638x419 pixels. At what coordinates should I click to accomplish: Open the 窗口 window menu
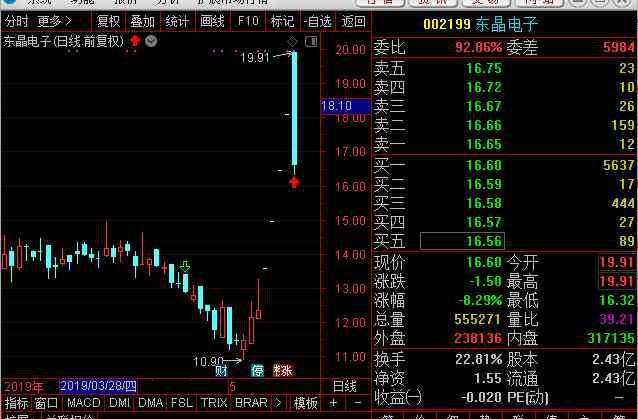pyautogui.click(x=46, y=403)
